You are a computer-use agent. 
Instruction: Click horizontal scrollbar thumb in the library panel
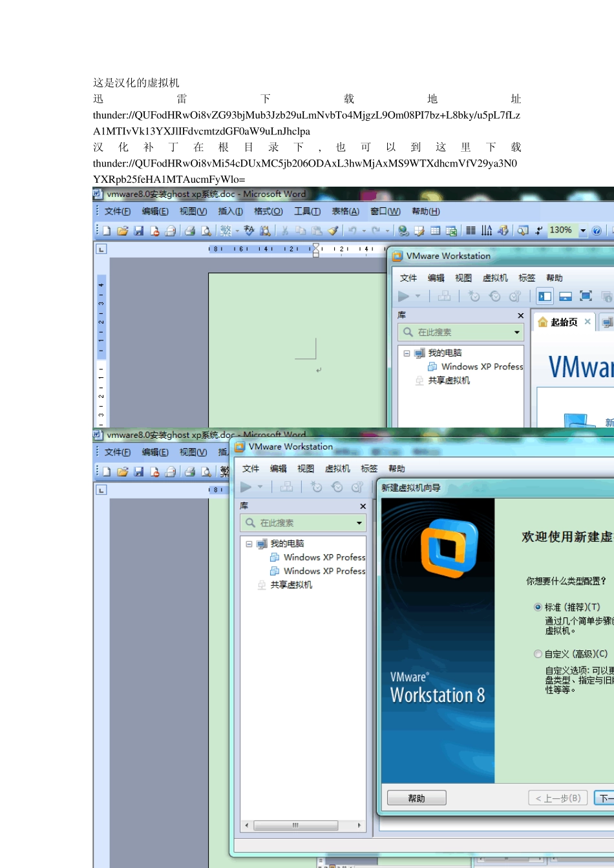point(295,825)
